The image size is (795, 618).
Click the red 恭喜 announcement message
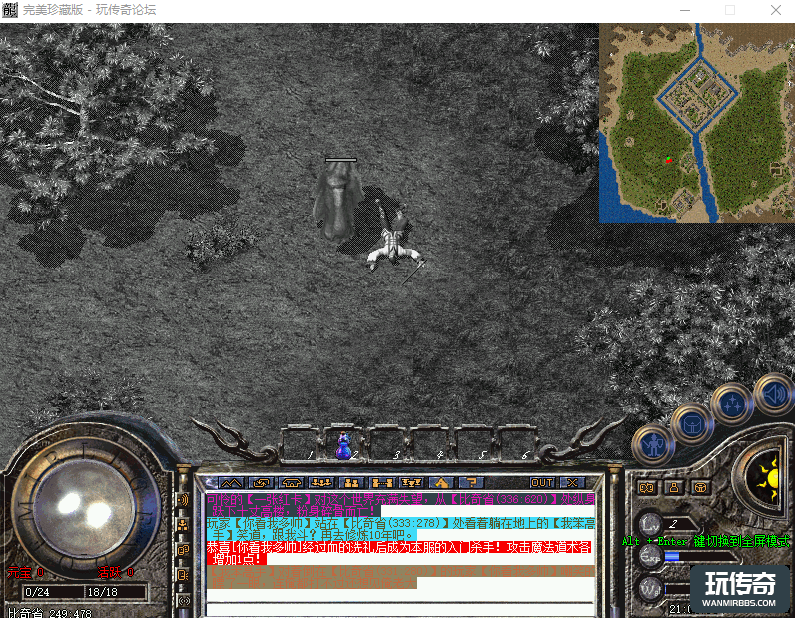(x=399, y=553)
